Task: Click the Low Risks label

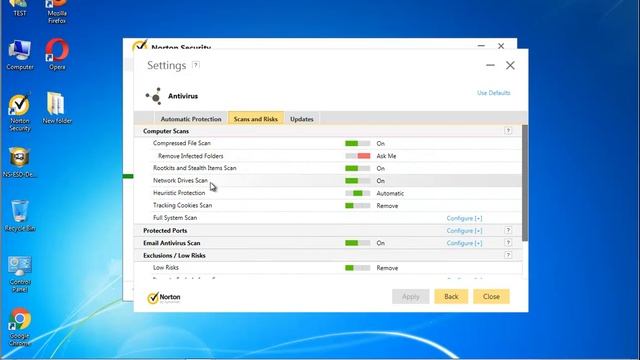Action: point(166,267)
